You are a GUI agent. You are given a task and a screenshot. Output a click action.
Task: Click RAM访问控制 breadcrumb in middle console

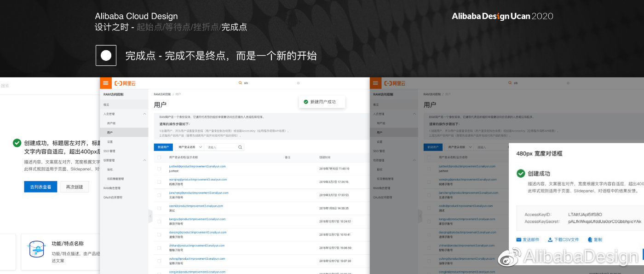click(x=162, y=94)
